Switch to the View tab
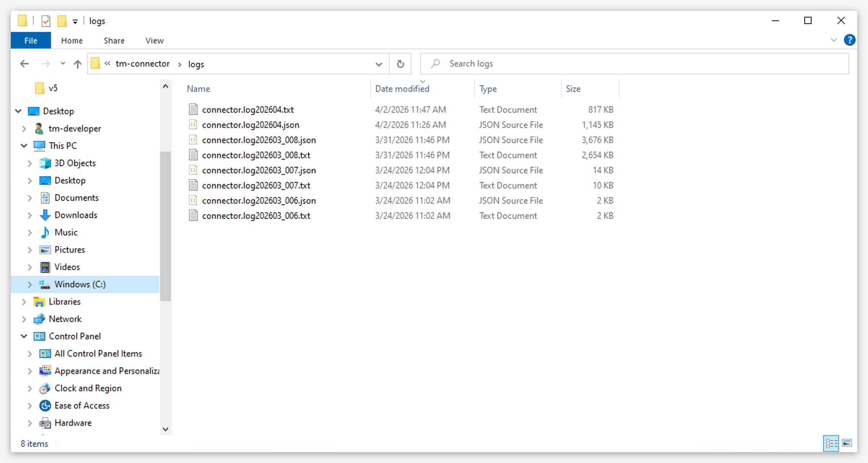Image resolution: width=868 pixels, height=463 pixels. [x=154, y=40]
